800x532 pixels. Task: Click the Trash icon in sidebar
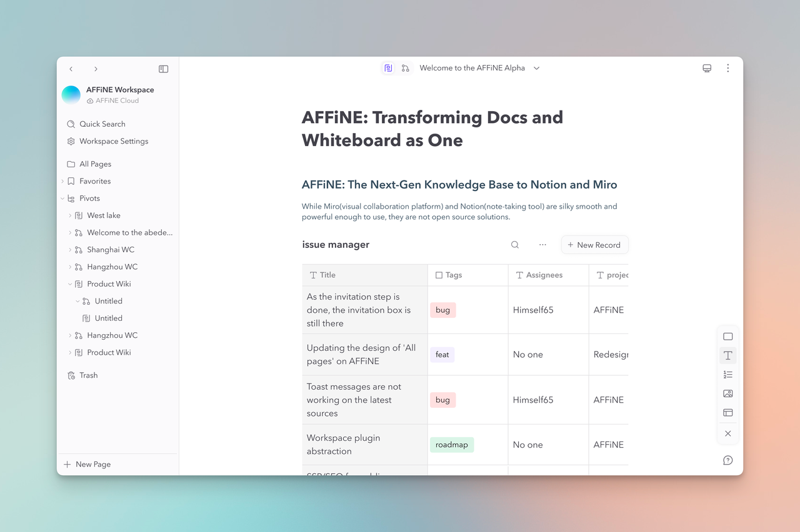(x=71, y=375)
